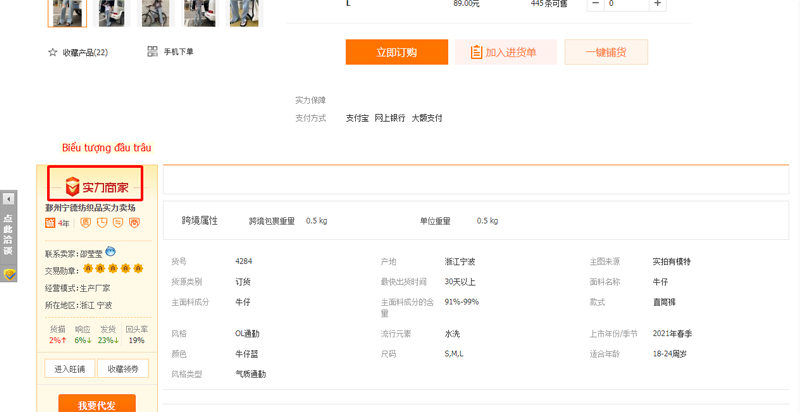The image size is (800, 412).
Task: Click the 诚信通 4年 membership badge
Action: pos(57,223)
